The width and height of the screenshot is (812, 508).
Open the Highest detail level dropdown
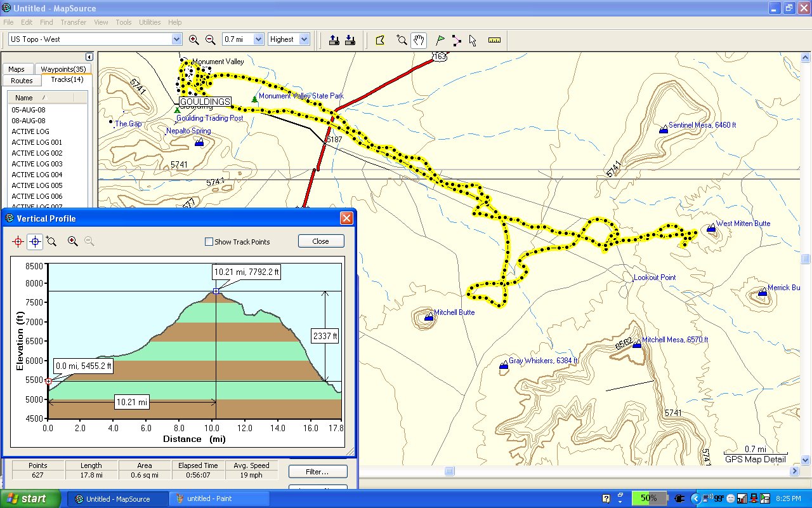(x=304, y=39)
